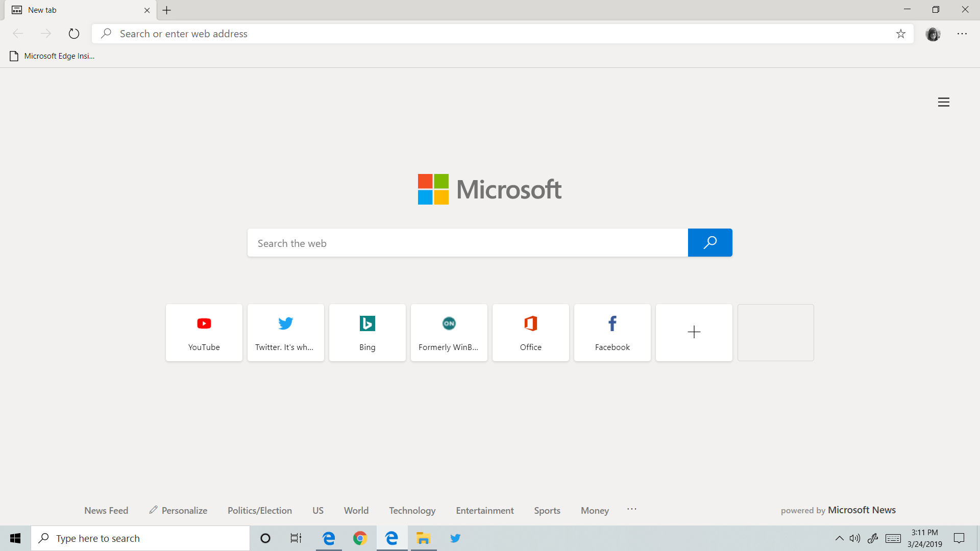Click the Twitter icon in Windows taskbar
980x551 pixels.
455,538
